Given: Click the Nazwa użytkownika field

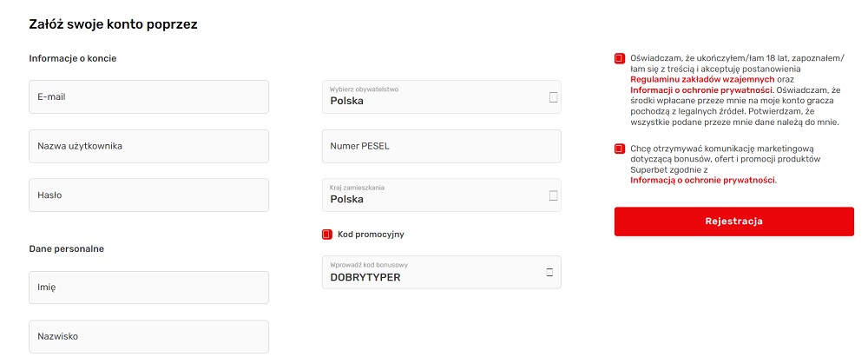Looking at the screenshot, I should pos(148,146).
